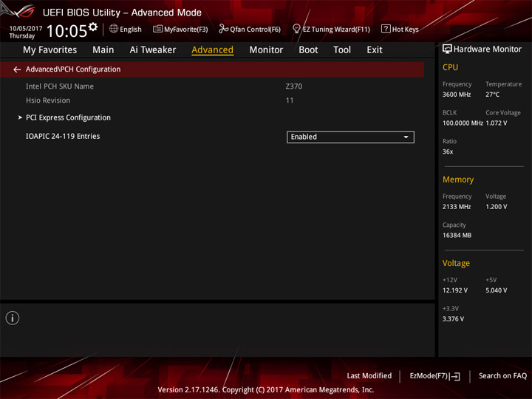
Task: Click CPU temperature value 27°C
Action: click(492, 95)
